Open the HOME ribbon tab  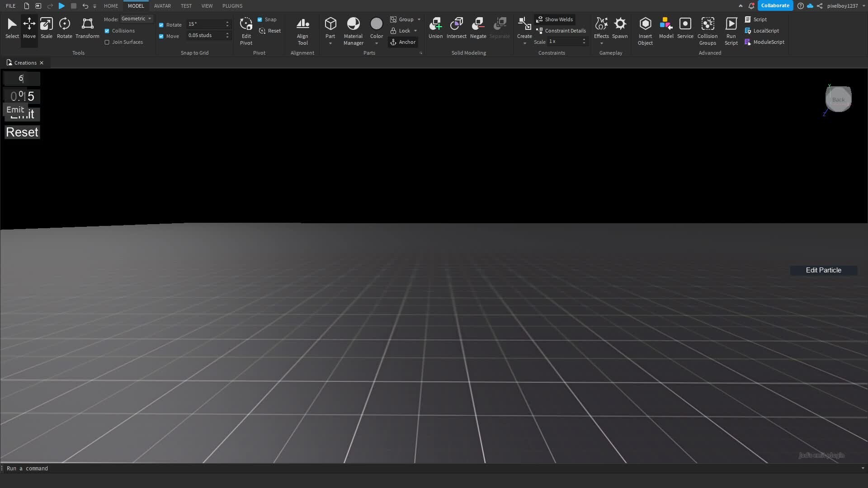(x=111, y=6)
